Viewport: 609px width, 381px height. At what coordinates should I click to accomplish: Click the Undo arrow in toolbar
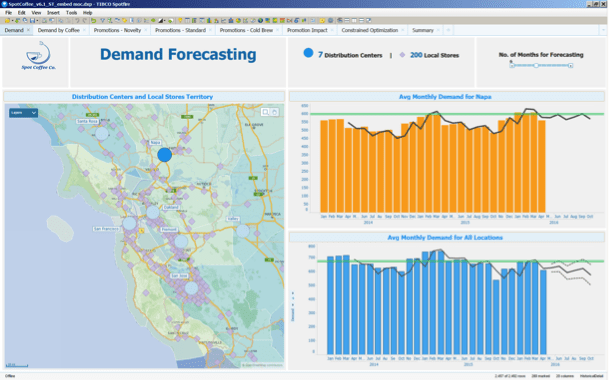coord(77,20)
